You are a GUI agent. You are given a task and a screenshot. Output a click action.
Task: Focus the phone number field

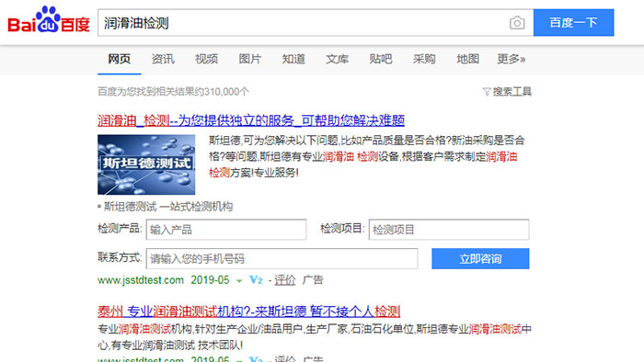tap(282, 259)
